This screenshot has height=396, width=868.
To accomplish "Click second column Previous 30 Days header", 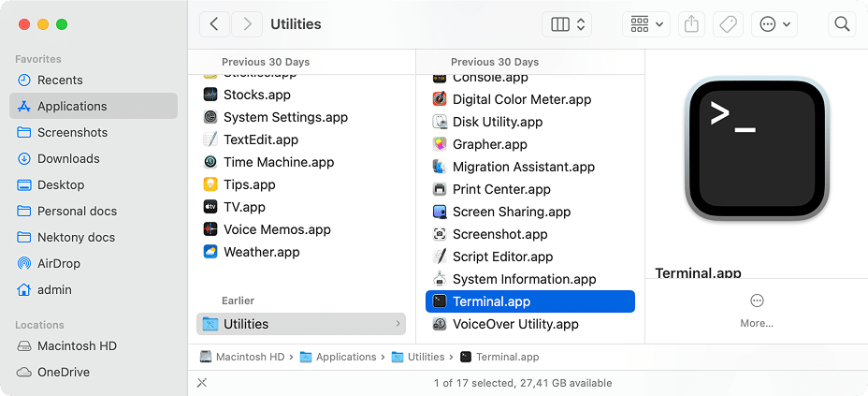I will pos(495,62).
